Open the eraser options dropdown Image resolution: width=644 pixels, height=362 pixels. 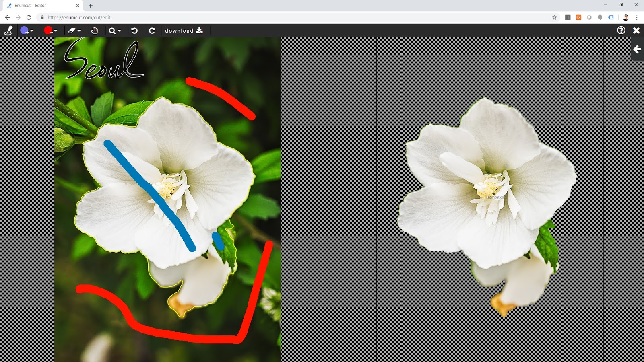coord(79,30)
